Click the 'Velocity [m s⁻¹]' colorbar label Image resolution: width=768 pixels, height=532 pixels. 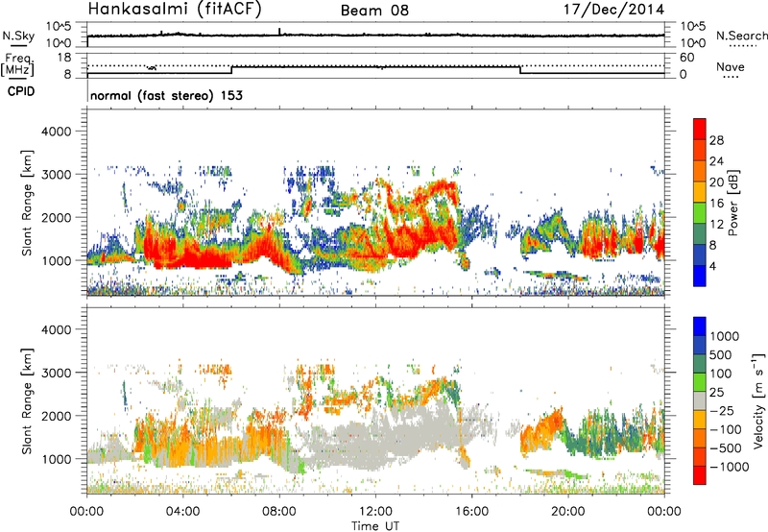click(x=758, y=400)
